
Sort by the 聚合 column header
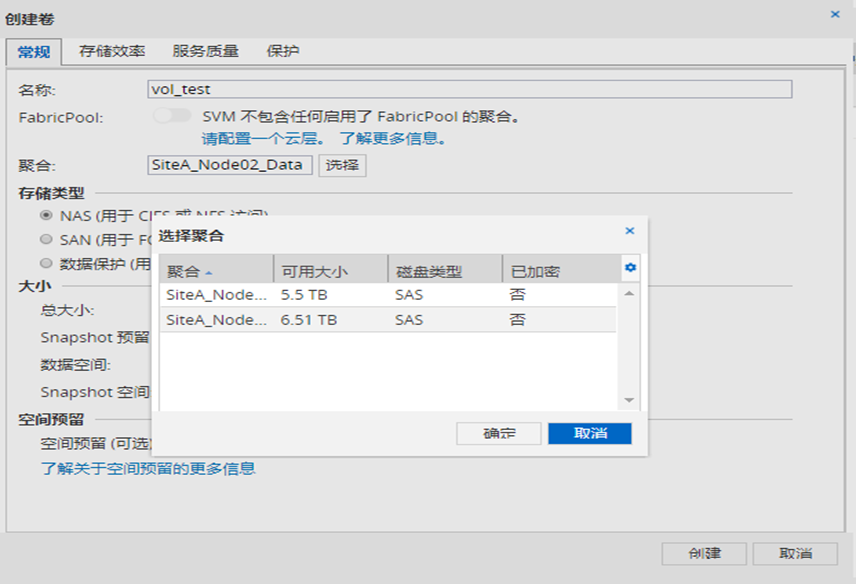(216, 271)
